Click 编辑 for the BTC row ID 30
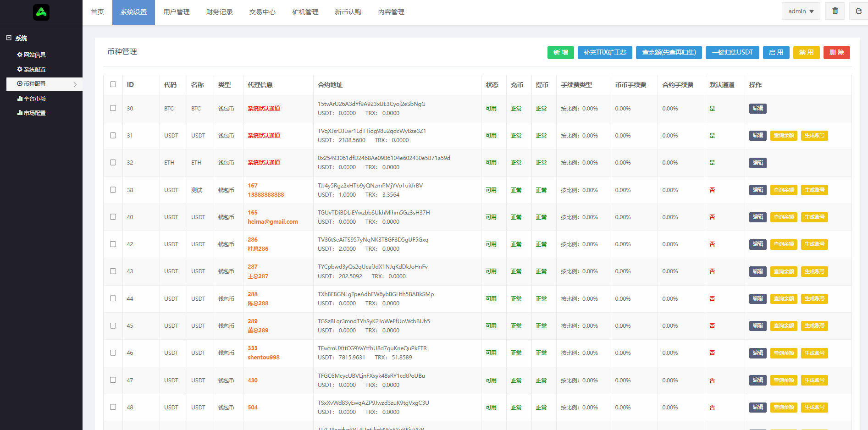The height and width of the screenshot is (430, 868). [x=758, y=108]
